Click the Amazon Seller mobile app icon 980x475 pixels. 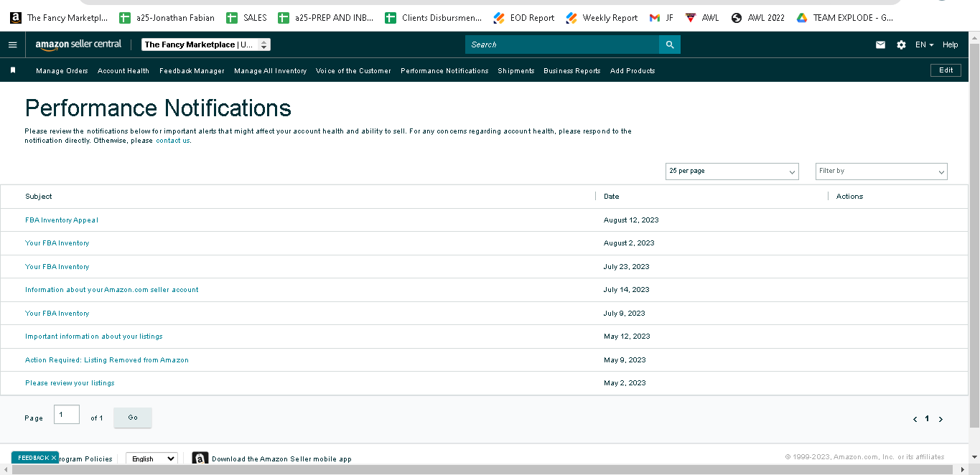[x=200, y=458]
